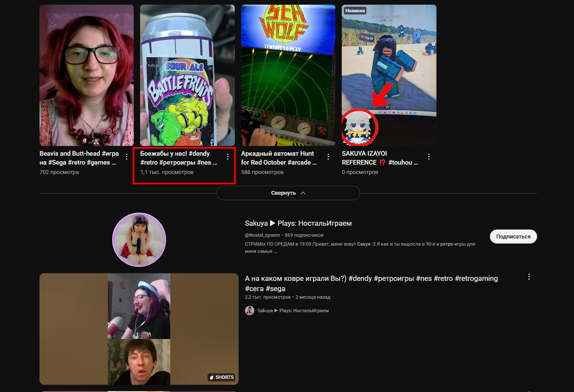Click the large Sakuya channel avatar
574x392 pixels.
coord(139,240)
